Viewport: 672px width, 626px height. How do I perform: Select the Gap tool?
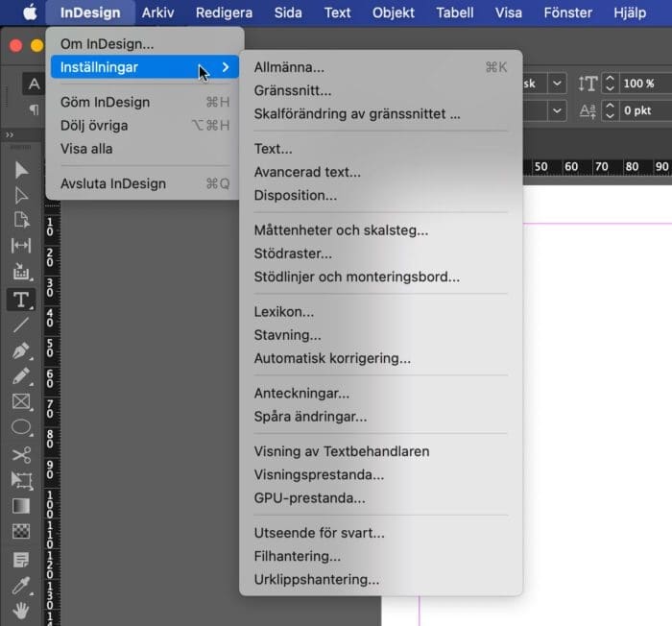pos(21,246)
